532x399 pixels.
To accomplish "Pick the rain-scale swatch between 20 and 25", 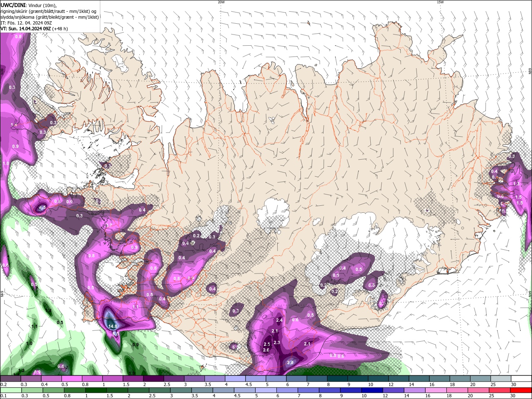I will (479, 390).
